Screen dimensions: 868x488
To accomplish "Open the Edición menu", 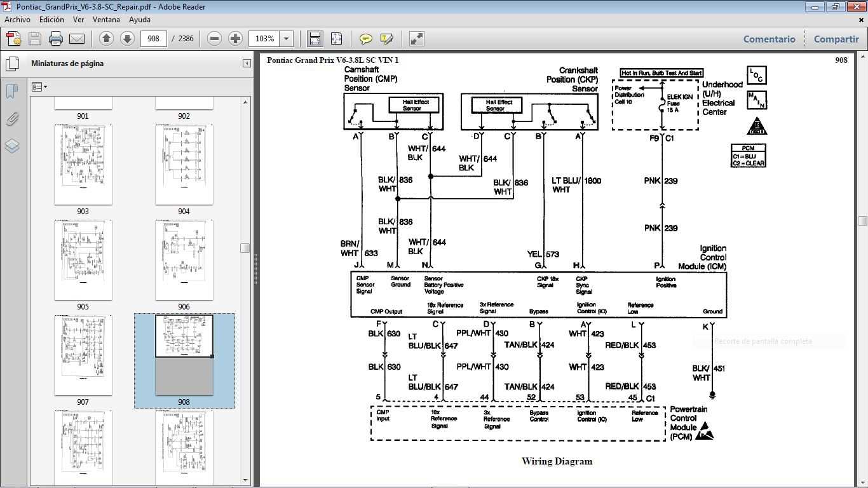I will 51,20.
